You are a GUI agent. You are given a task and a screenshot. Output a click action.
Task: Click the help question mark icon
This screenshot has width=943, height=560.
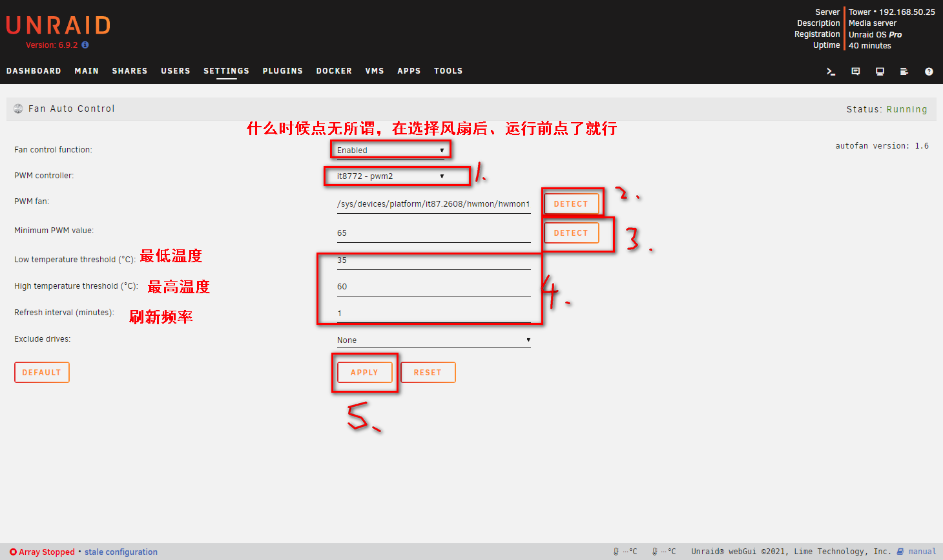pyautogui.click(x=929, y=72)
